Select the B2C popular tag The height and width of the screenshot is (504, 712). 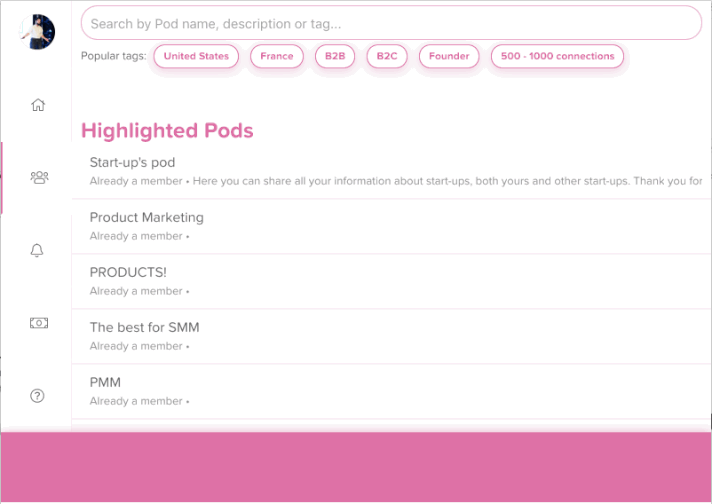click(x=387, y=56)
